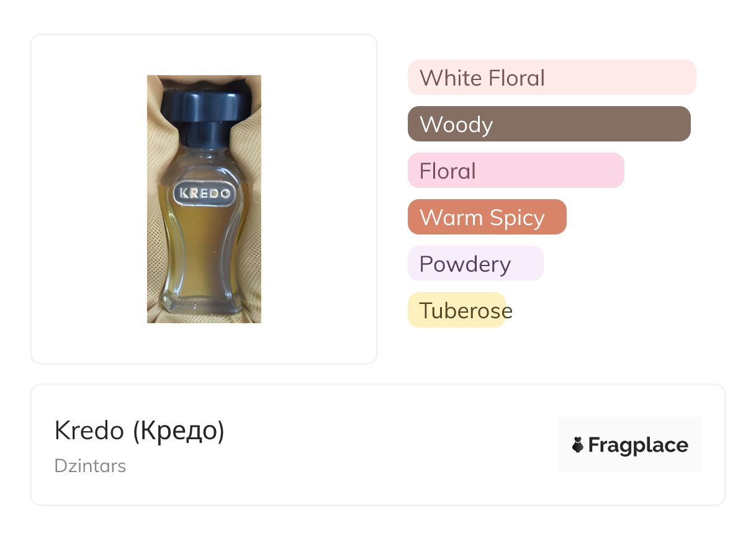Click the pink Floral accord bar
The image size is (756, 536).
click(x=515, y=171)
